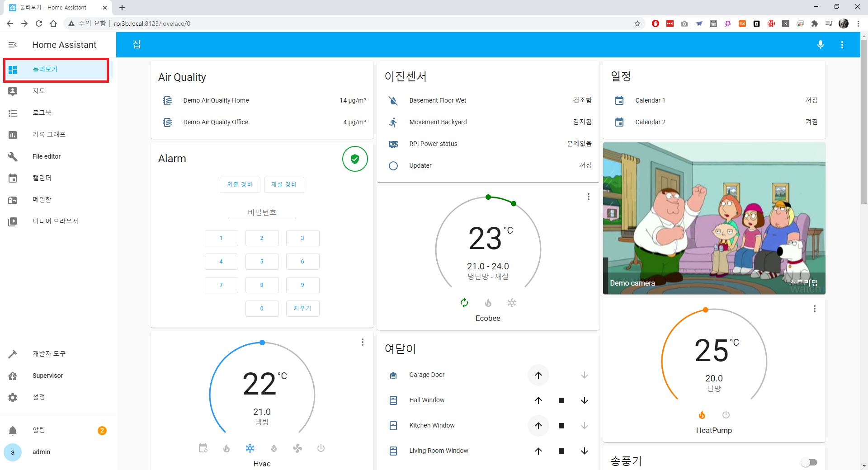The width and height of the screenshot is (868, 470).
Task: Close Hall Window with down arrow
Action: (x=585, y=400)
